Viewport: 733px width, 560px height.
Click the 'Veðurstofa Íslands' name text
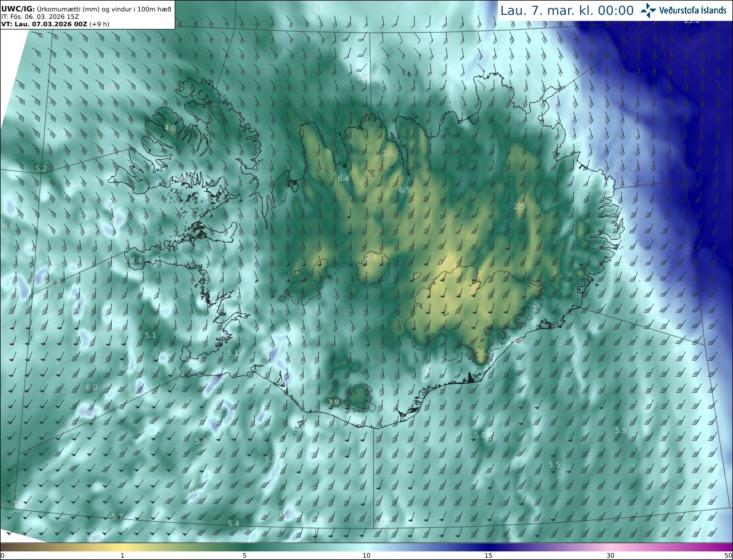(x=693, y=10)
